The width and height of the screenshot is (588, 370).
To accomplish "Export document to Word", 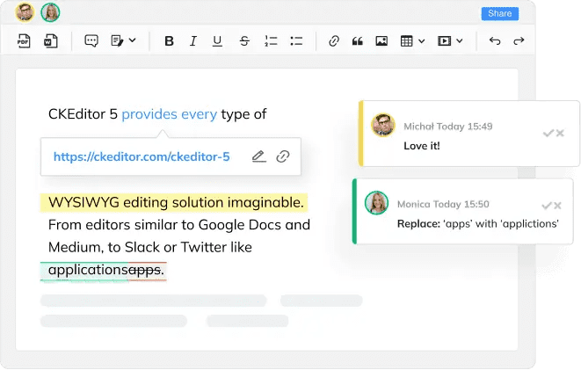I will tap(51, 40).
